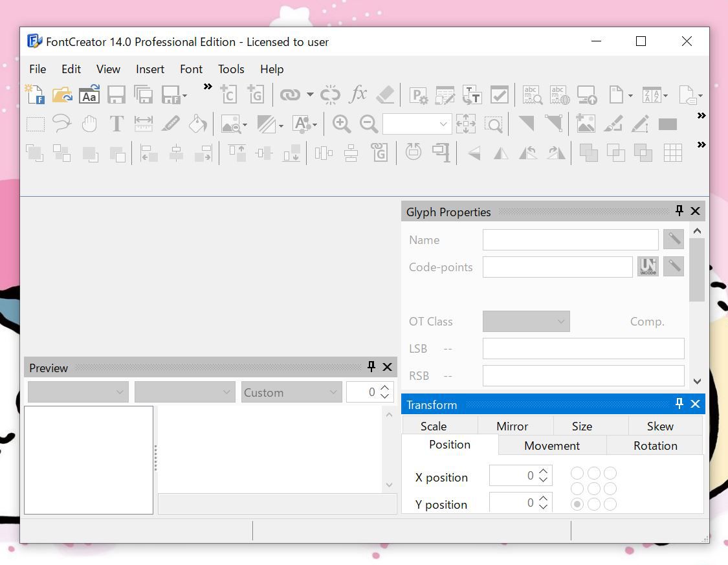The image size is (728, 565).
Task: Select the rectangular selection tool
Action: [35, 124]
